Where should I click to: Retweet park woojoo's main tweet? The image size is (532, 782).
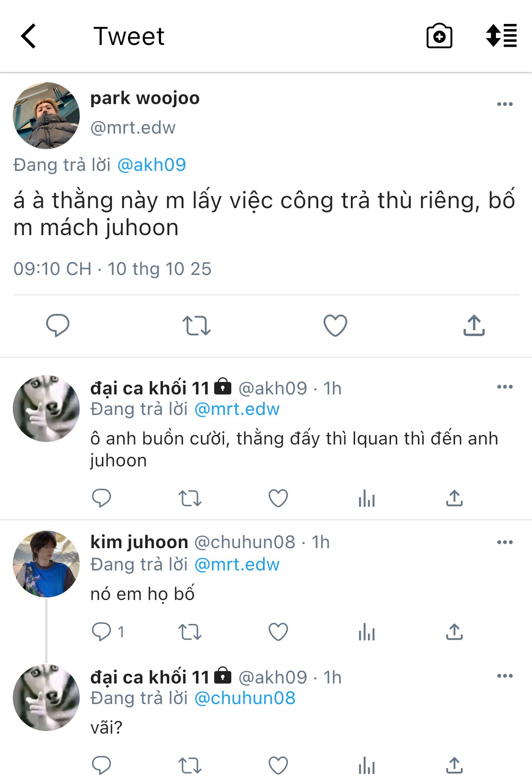point(196,325)
